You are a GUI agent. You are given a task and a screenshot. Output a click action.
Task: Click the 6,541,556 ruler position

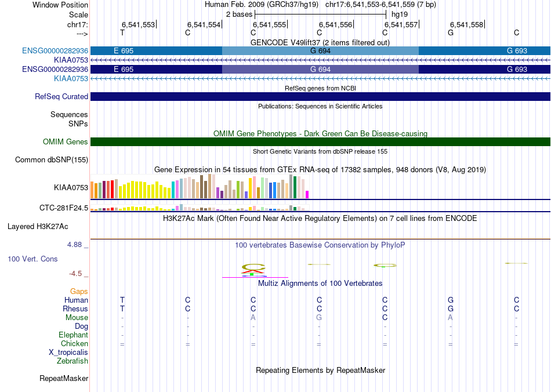[x=335, y=24]
